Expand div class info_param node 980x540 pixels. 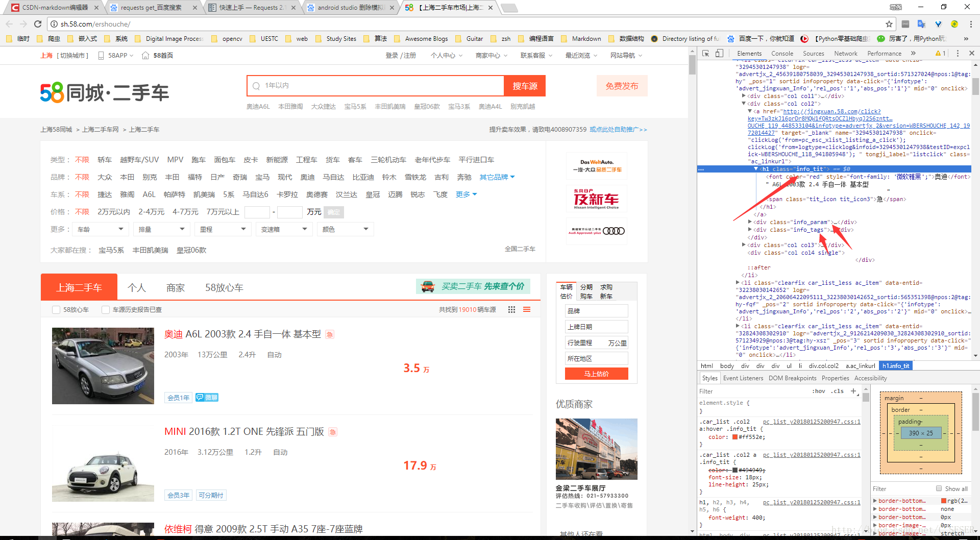click(x=750, y=222)
